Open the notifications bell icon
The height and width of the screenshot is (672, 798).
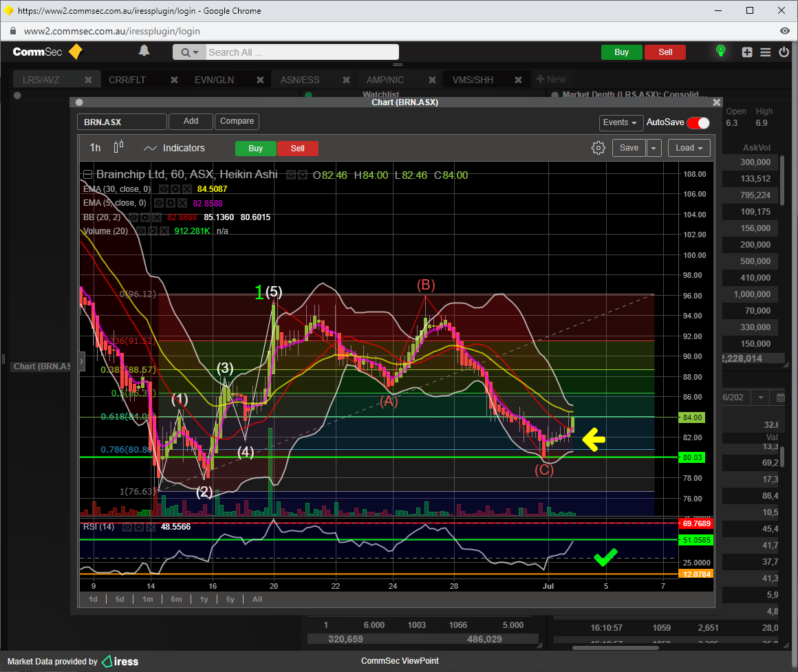[144, 51]
